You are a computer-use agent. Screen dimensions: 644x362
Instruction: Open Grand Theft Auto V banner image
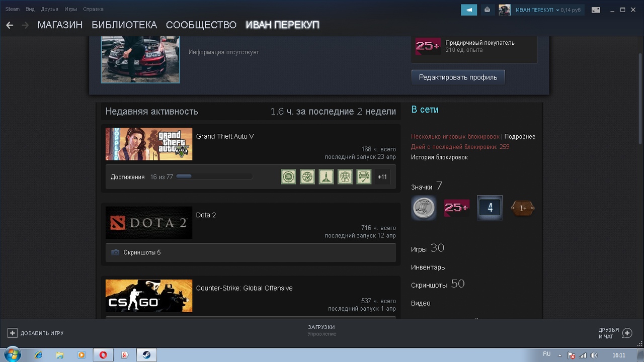tap(149, 144)
